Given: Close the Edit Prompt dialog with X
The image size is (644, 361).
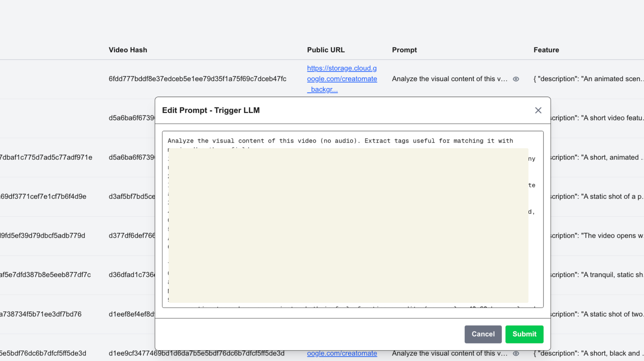Looking at the screenshot, I should coord(538,110).
